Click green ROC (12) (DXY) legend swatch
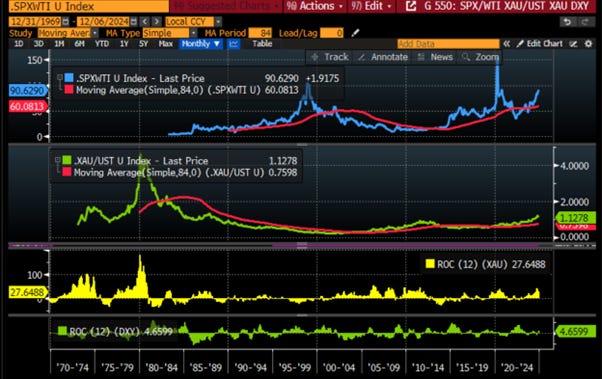The width and height of the screenshot is (602, 379). click(x=62, y=331)
